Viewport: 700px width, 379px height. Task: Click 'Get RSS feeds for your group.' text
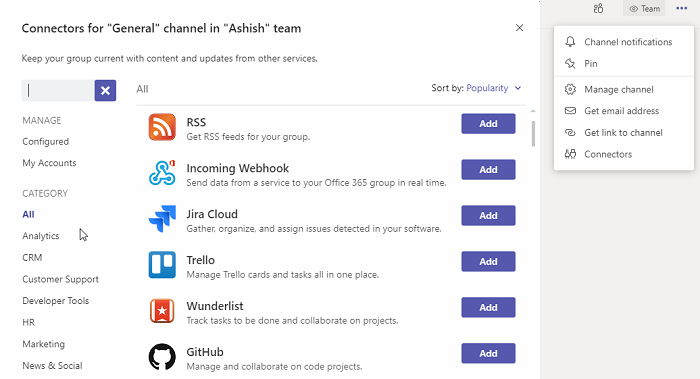[x=248, y=137]
